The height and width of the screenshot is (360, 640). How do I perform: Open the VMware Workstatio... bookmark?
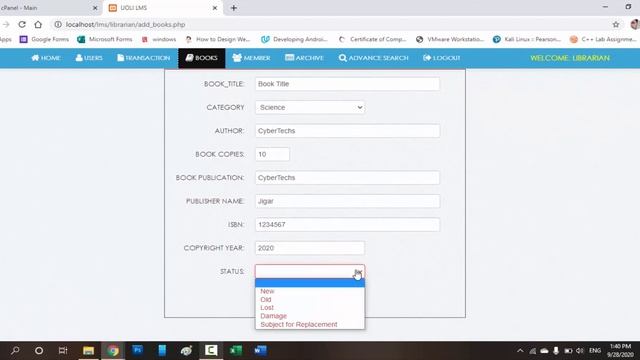pos(450,39)
